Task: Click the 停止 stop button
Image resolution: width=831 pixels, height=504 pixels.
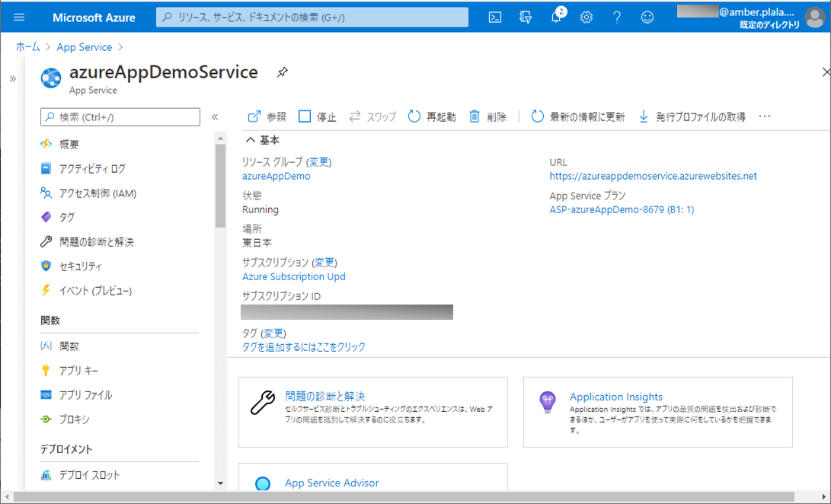Action: tap(317, 116)
